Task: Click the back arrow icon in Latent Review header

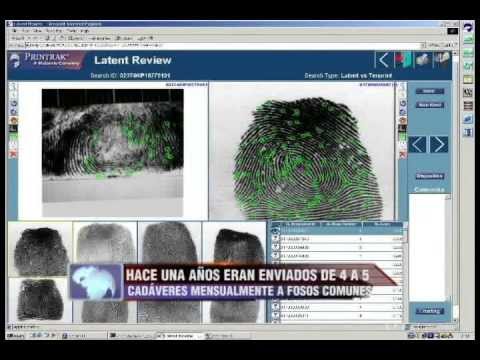Action: 384,60
